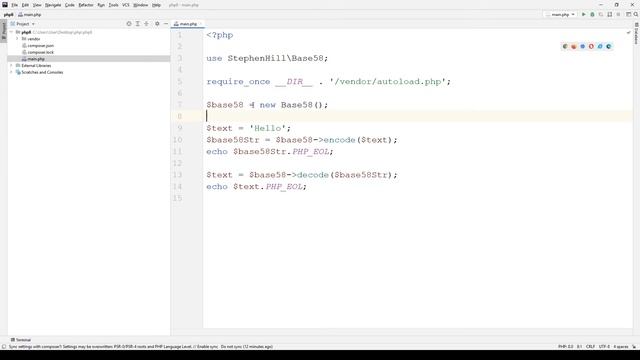
Task: Click the profiler icon next to coverage
Action: pyautogui.click(x=610, y=14)
